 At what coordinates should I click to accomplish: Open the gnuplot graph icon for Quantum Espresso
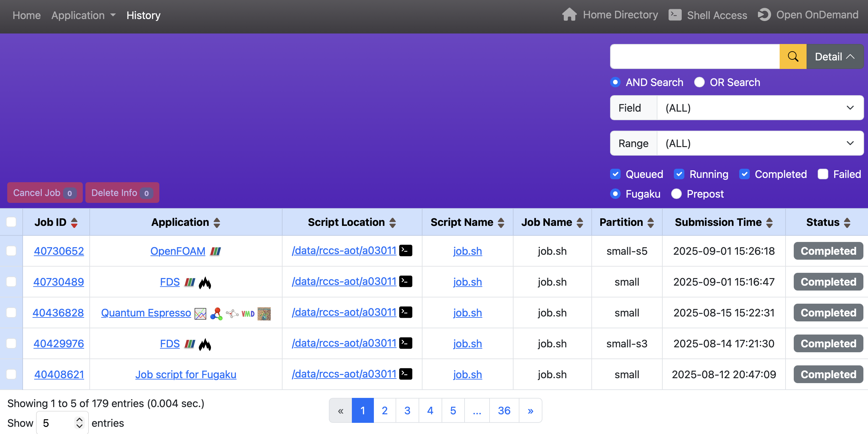click(200, 313)
